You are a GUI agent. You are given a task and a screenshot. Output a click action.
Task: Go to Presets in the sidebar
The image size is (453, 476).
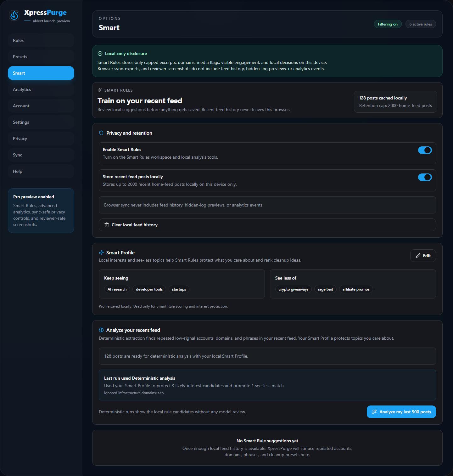click(x=41, y=57)
